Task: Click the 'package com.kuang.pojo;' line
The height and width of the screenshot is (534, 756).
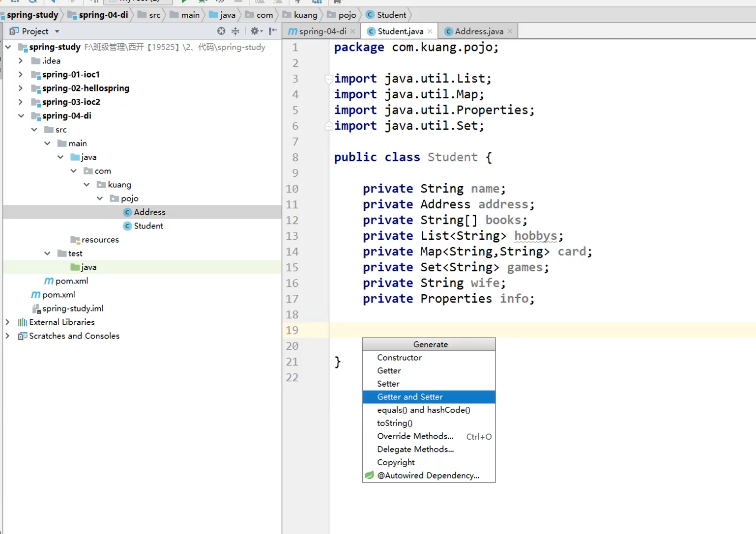Action: [416, 47]
